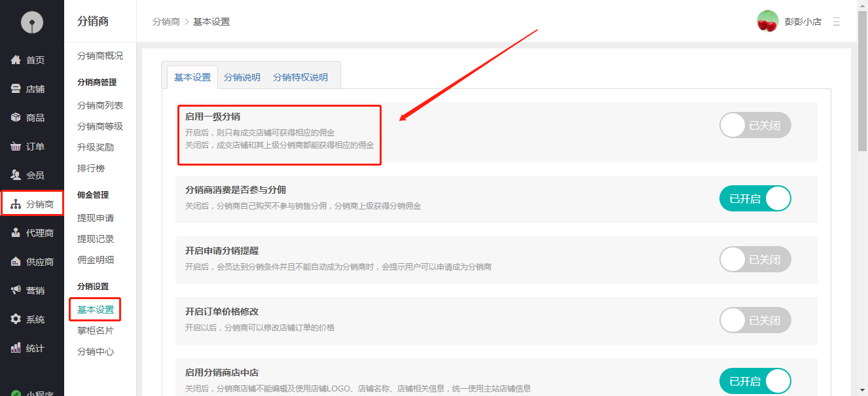This screenshot has width=868, height=396.
Task: Disable 分销商消费是否参与分佣 switch
Action: (755, 198)
